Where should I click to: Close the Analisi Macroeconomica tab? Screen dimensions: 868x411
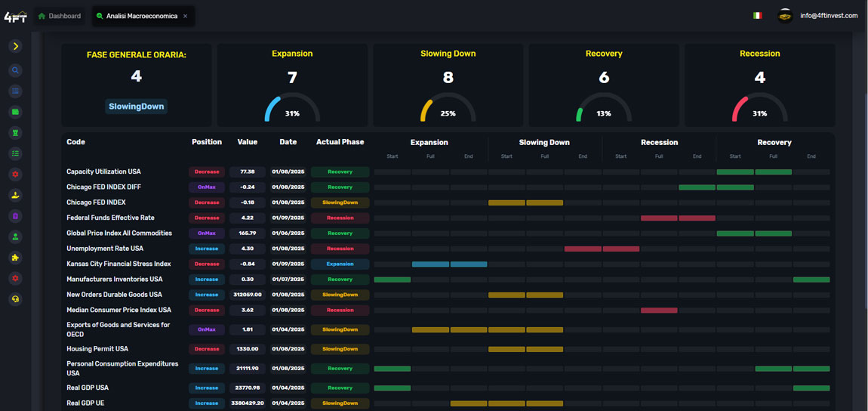point(186,16)
